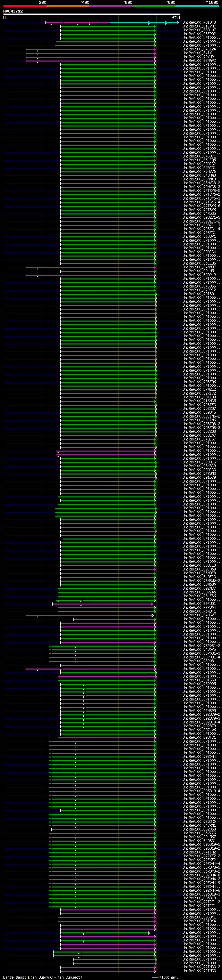Select hit UniRef100_A6H776
The height and width of the screenshot is (980, 222).
[199, 172]
